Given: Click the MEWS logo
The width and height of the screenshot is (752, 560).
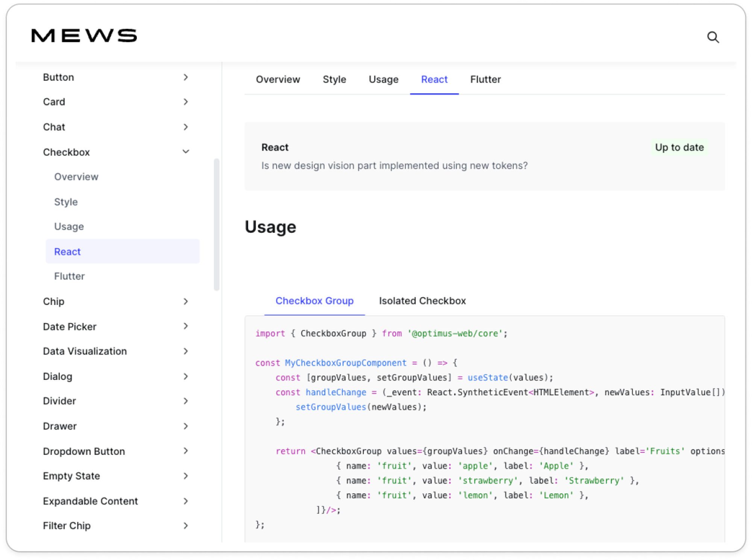Looking at the screenshot, I should click(x=84, y=36).
